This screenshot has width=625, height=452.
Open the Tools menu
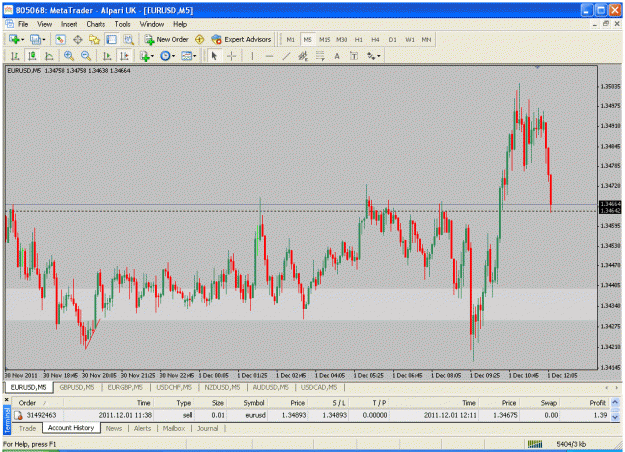(x=122, y=24)
